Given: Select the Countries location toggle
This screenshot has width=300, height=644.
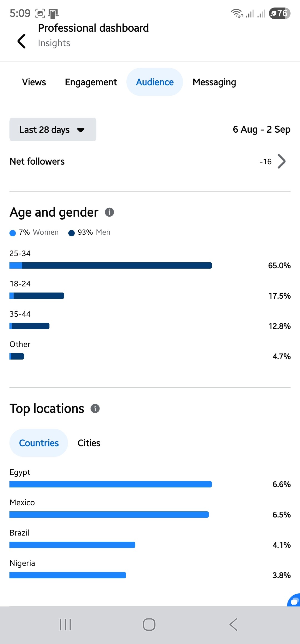Looking at the screenshot, I should tap(39, 443).
